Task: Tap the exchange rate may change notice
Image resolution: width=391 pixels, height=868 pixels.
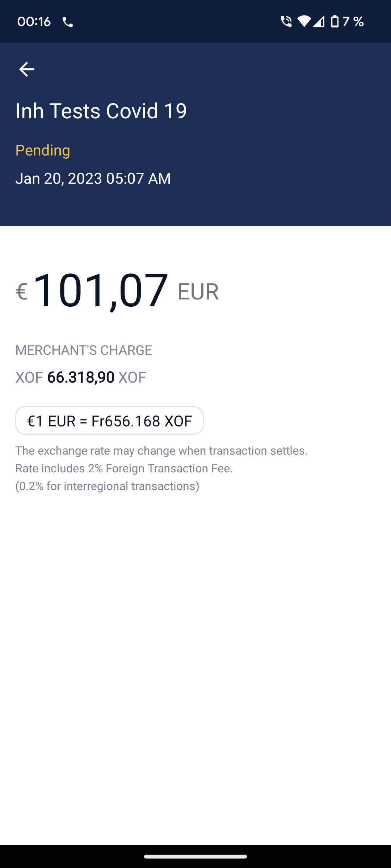Action: (161, 451)
